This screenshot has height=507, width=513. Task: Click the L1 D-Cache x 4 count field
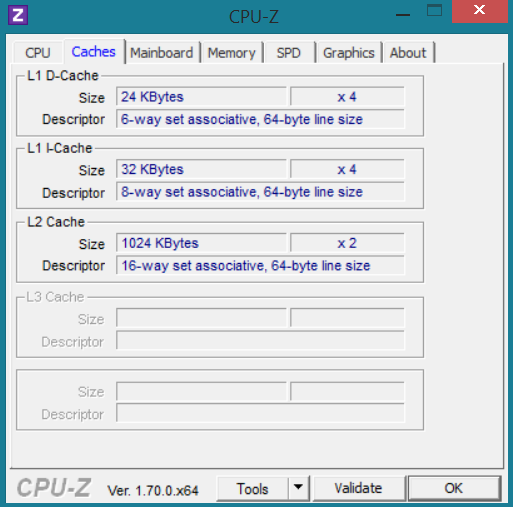coord(347,97)
